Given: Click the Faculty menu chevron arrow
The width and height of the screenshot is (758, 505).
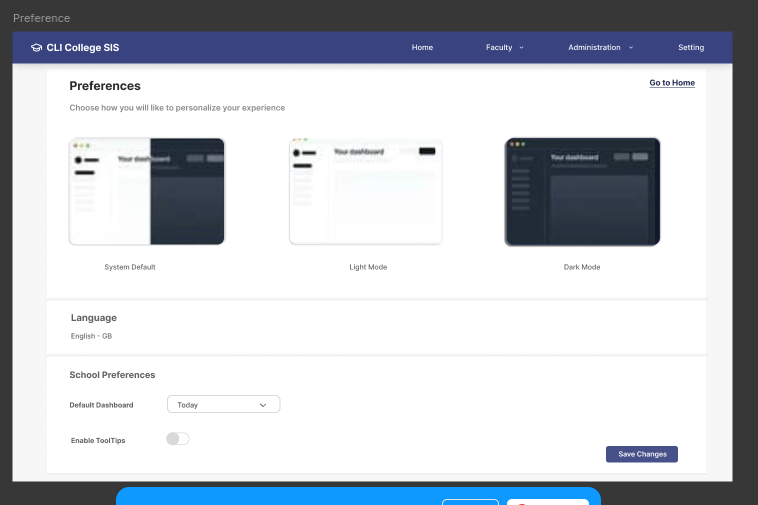Looking at the screenshot, I should [521, 48].
